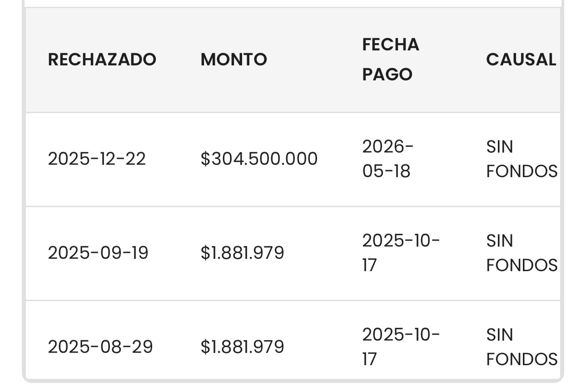The image size is (586, 392).
Task: Click the RECHAZADO column header
Action: coord(102,60)
